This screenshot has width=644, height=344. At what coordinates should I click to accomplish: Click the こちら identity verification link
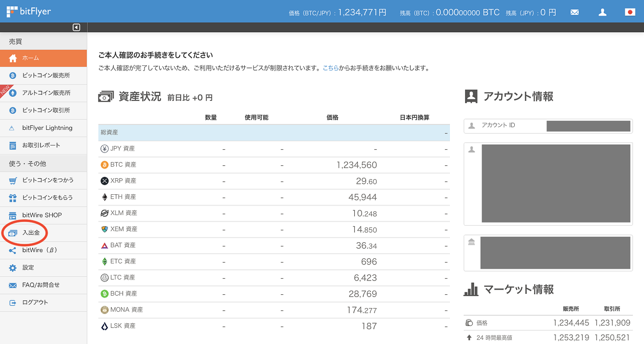[331, 68]
